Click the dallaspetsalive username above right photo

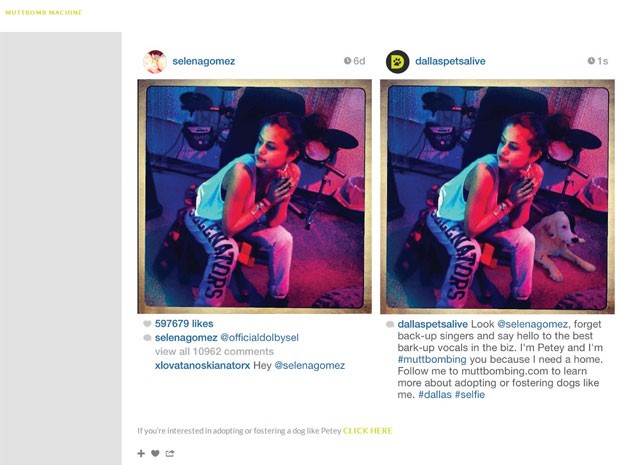point(450,61)
